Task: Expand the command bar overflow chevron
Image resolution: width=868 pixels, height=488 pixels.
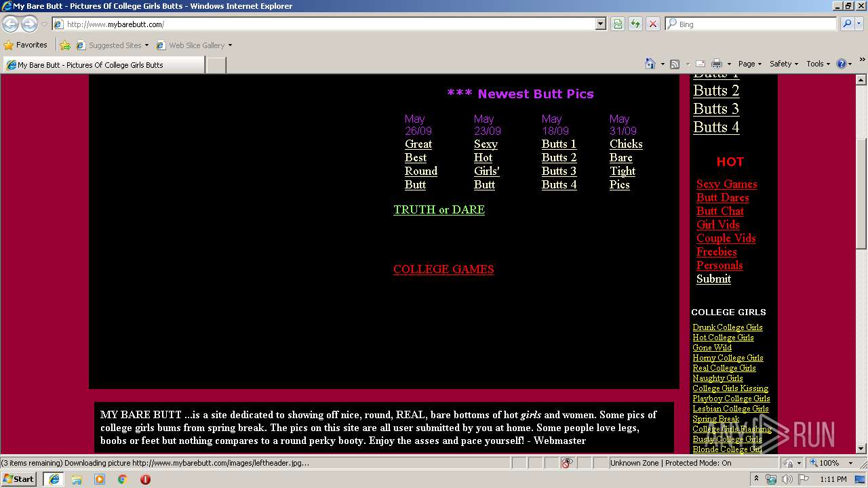Action: (x=863, y=60)
